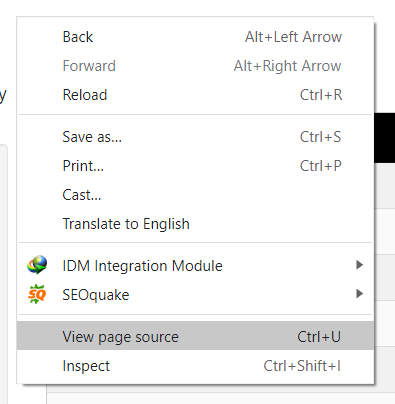
Task: Select View page source
Action: (195, 336)
